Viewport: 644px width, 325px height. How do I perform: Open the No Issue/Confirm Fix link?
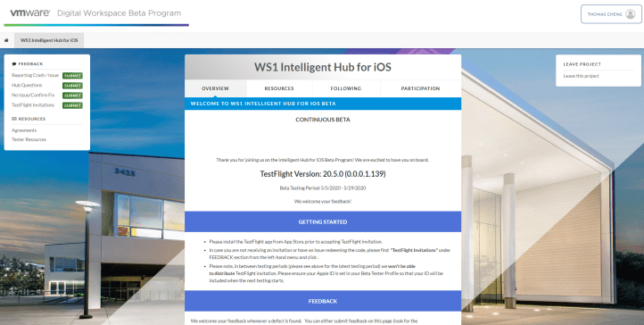(33, 95)
